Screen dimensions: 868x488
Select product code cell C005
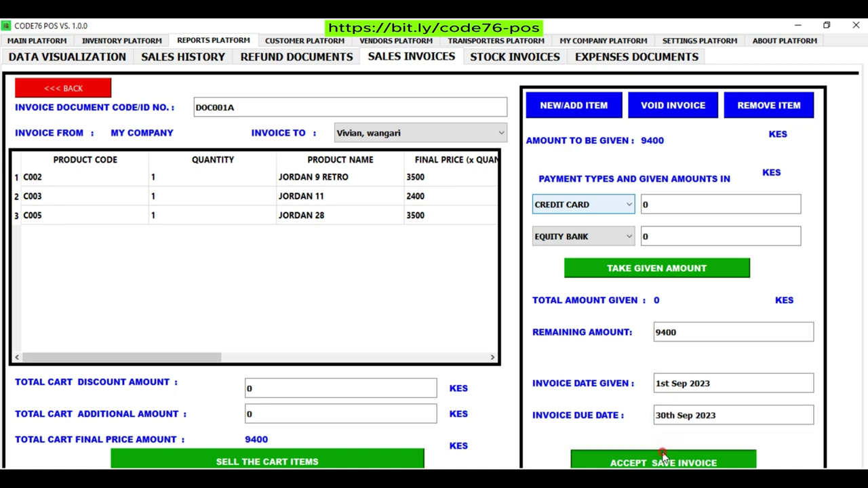point(85,215)
